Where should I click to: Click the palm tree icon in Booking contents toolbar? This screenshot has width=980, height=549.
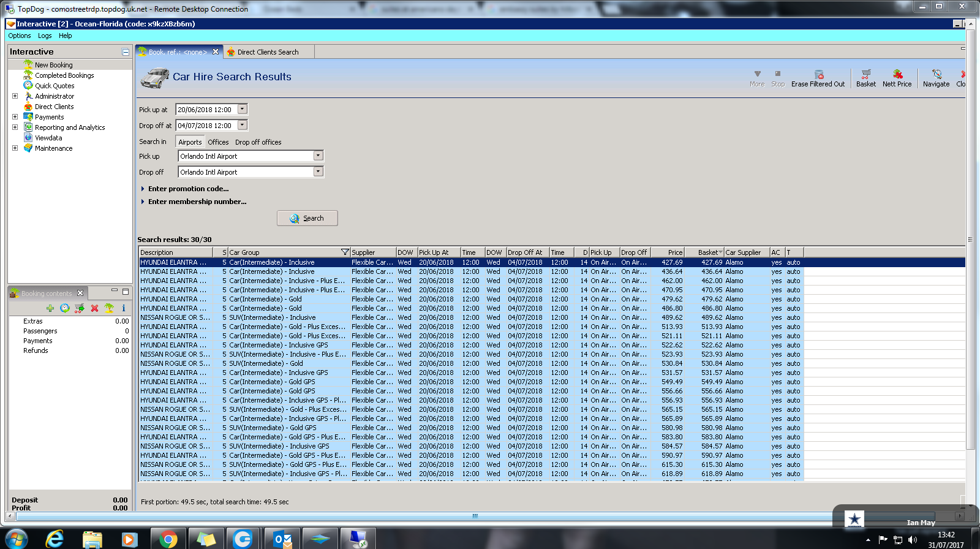[109, 308]
